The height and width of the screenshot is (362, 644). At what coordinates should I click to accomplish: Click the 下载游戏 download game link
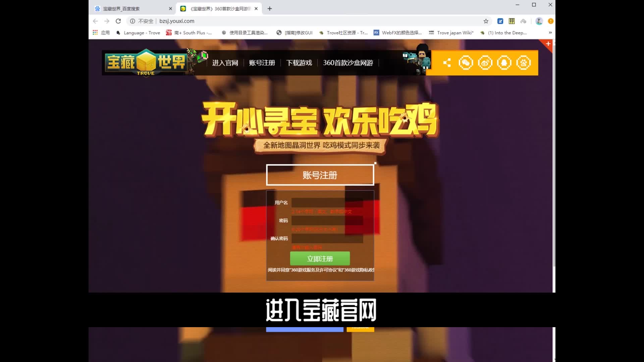[x=299, y=63]
